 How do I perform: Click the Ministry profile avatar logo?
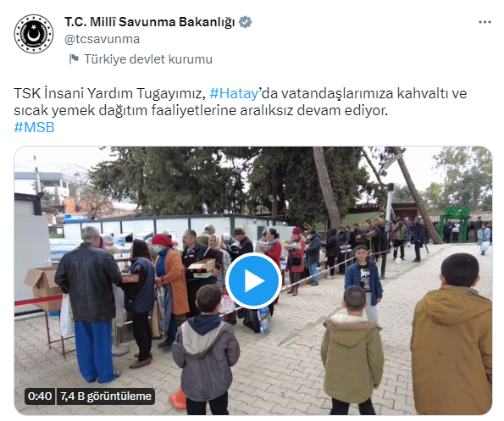coord(34,34)
